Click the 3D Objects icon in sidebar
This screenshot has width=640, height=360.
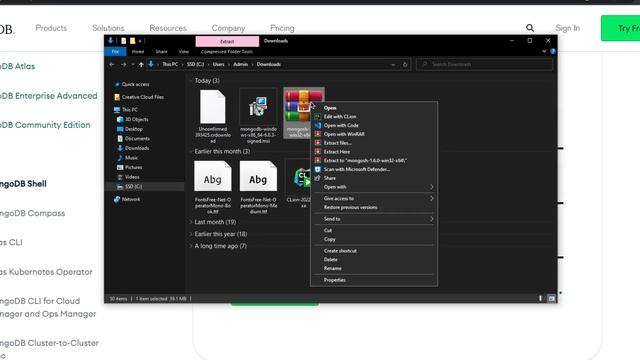120,119
